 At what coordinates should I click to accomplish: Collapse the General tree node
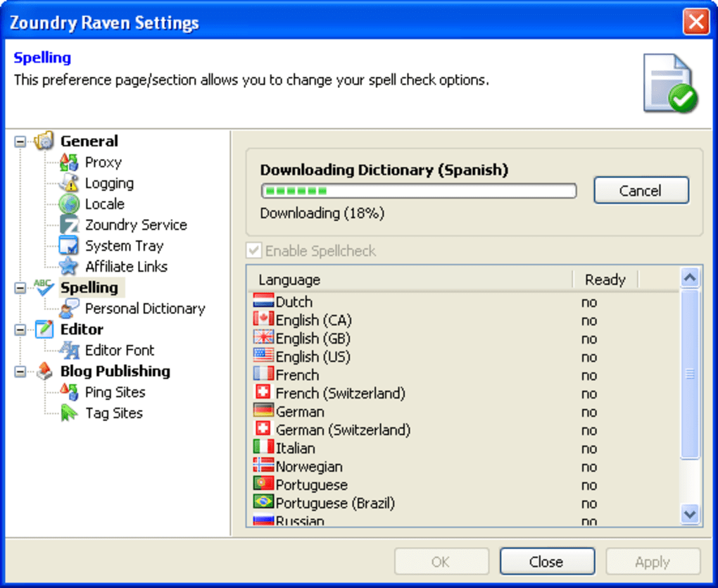(20, 142)
